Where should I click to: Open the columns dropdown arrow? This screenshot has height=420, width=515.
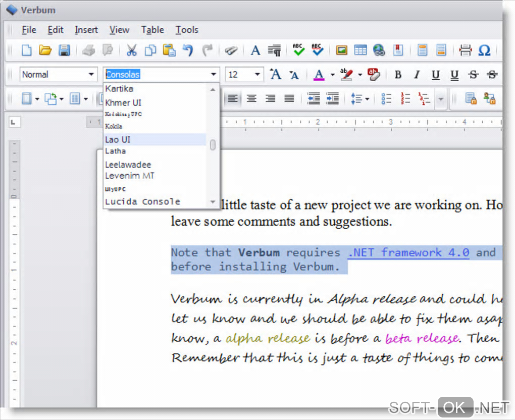point(86,99)
